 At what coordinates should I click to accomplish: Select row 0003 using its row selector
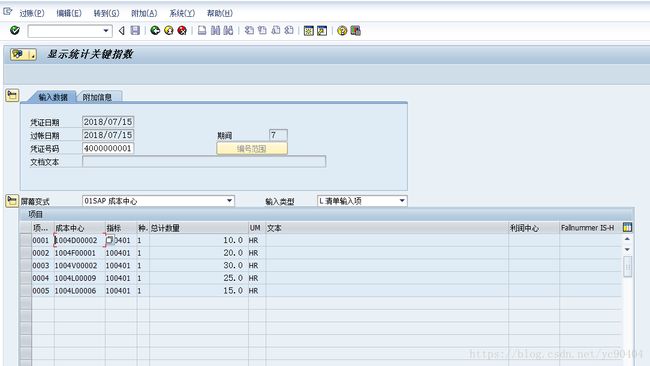25,265
